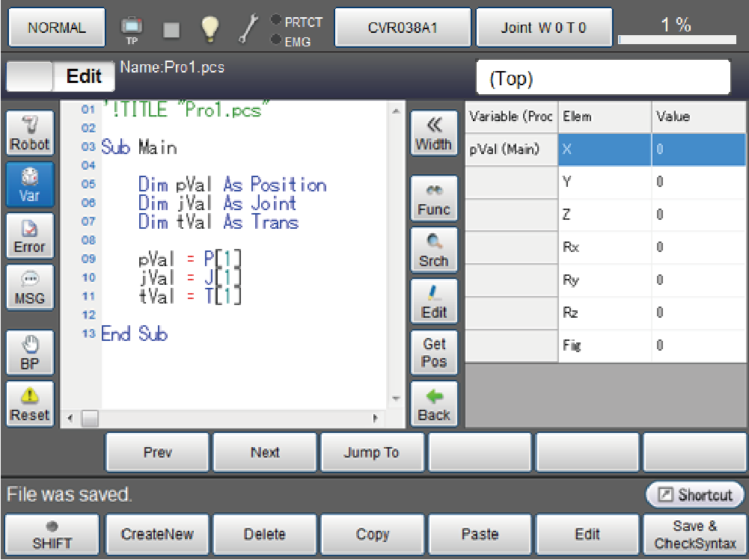
Task: Open the (Top) procedure selector
Action: point(603,79)
